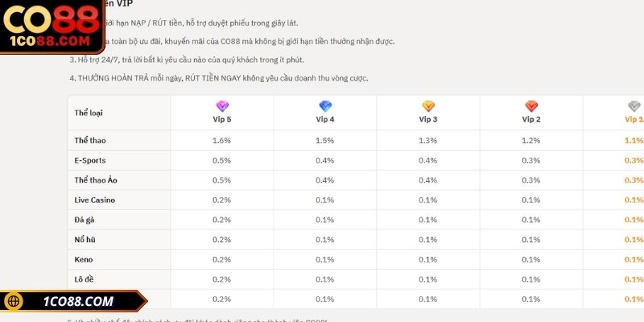Select the E-Sports row label
The height and width of the screenshot is (322, 644).
[90, 160]
